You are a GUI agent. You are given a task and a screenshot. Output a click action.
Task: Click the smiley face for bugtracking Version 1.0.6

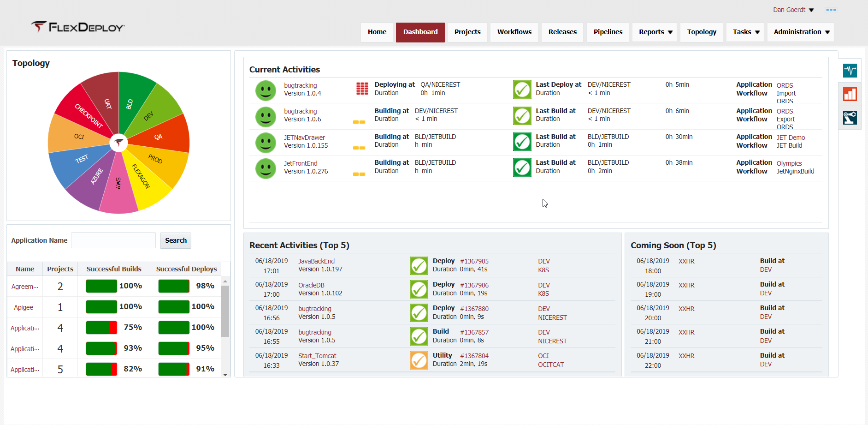point(266,117)
